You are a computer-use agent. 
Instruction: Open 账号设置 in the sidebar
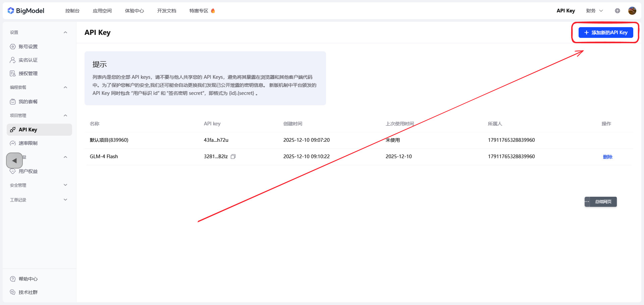point(28,47)
